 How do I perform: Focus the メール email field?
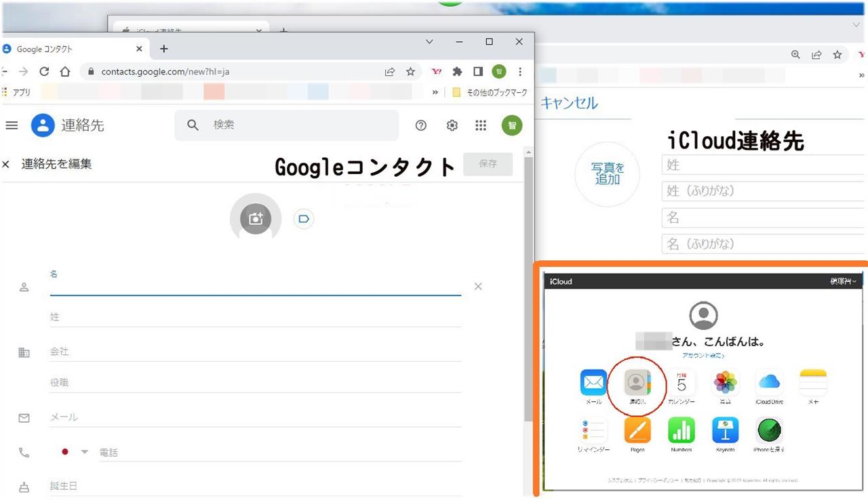[x=256, y=417]
